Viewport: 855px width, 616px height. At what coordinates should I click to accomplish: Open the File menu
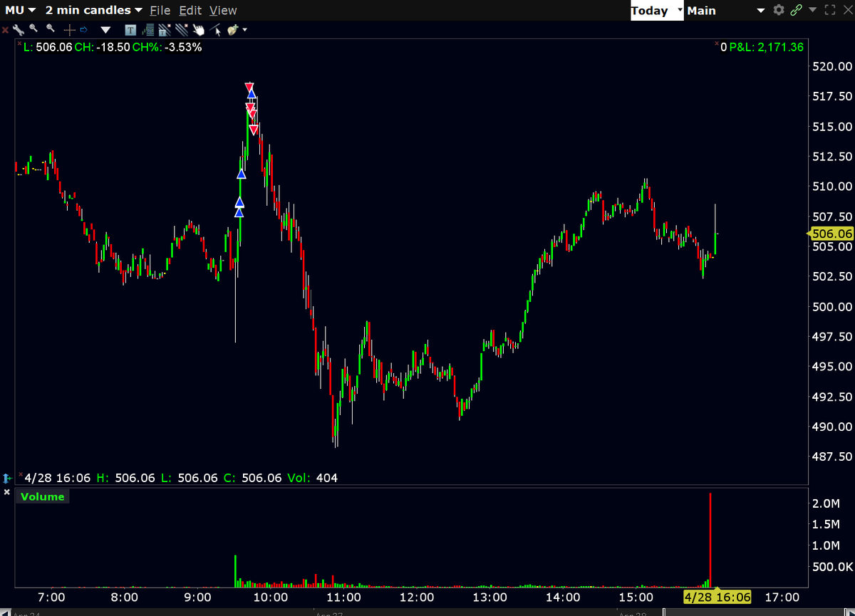(160, 10)
